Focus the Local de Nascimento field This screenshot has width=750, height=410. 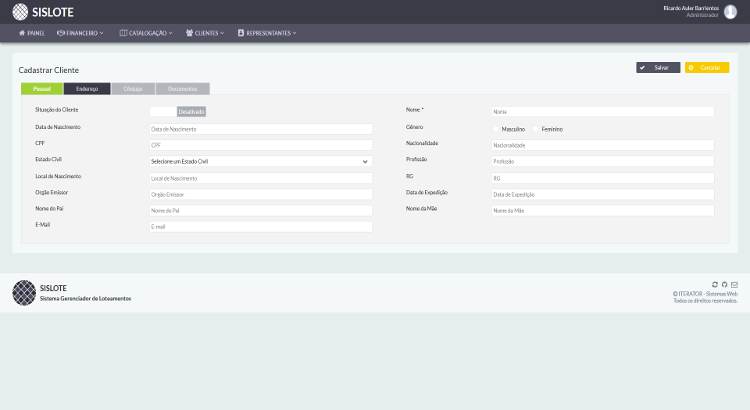pyautogui.click(x=261, y=178)
